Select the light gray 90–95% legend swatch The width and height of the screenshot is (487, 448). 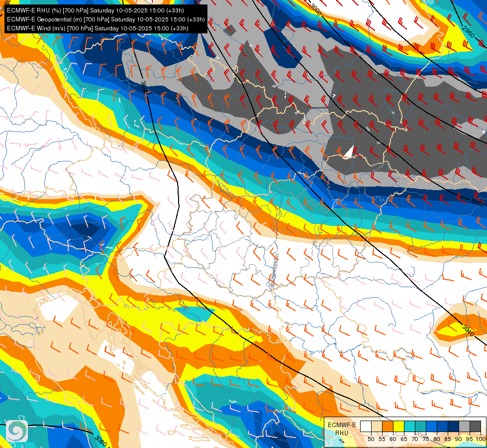(x=464, y=426)
